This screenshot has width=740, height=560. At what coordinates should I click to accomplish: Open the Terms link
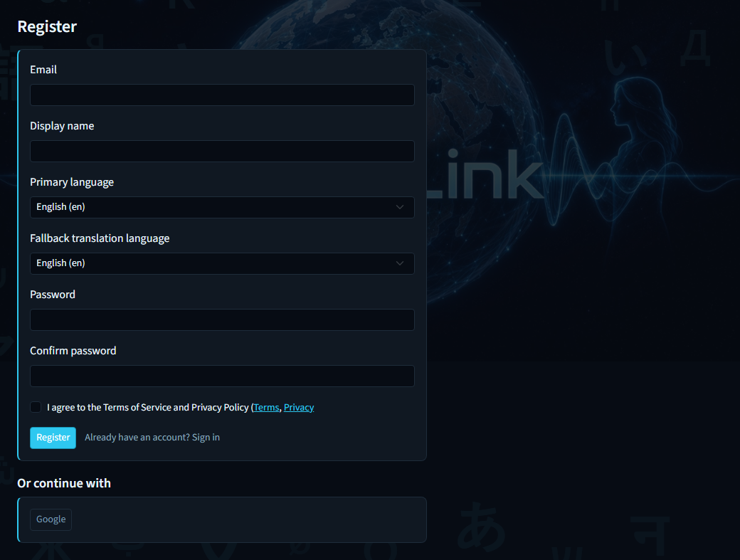pos(267,407)
